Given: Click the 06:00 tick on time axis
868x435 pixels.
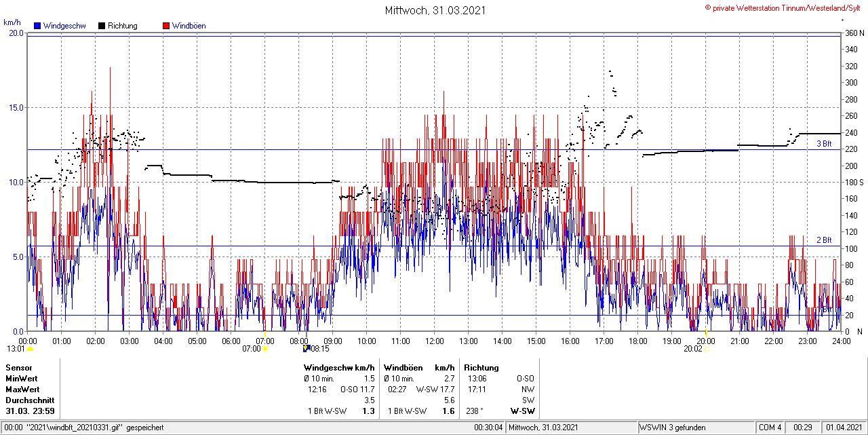Looking at the screenshot, I should pos(231,341).
